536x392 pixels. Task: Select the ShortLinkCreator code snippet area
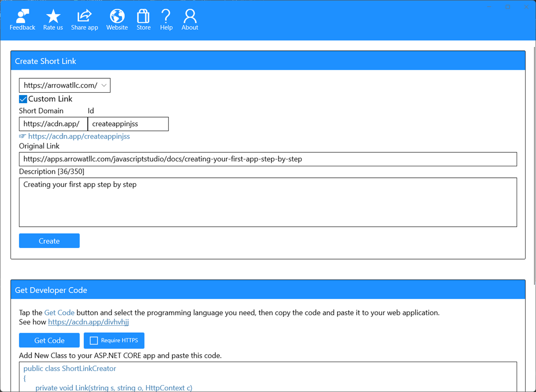(268, 376)
